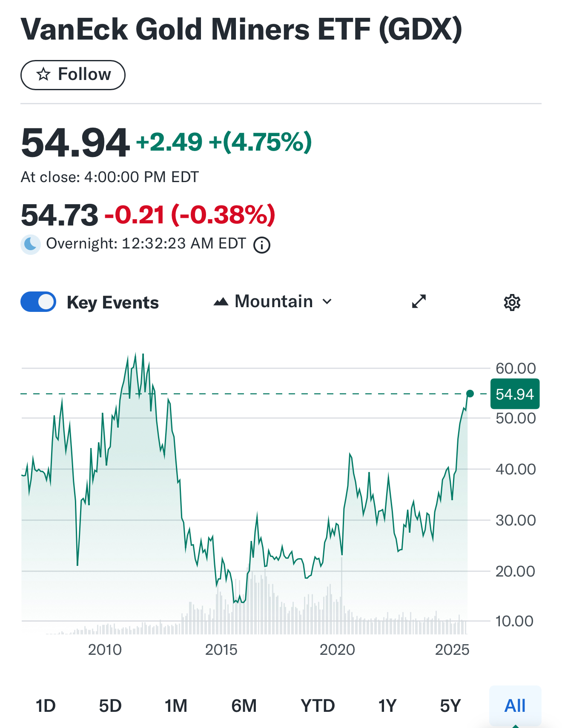Click the star icon in Follow button
The image size is (562, 728).
pos(43,75)
